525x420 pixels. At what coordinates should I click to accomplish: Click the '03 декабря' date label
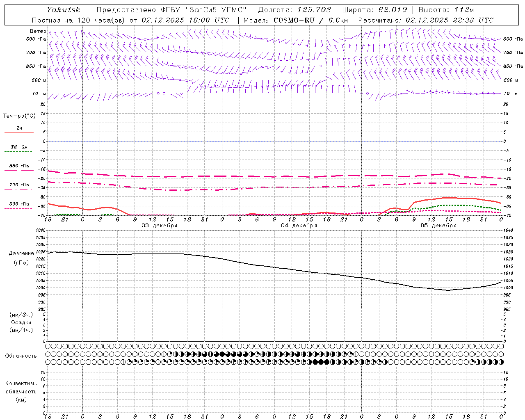pyautogui.click(x=160, y=226)
